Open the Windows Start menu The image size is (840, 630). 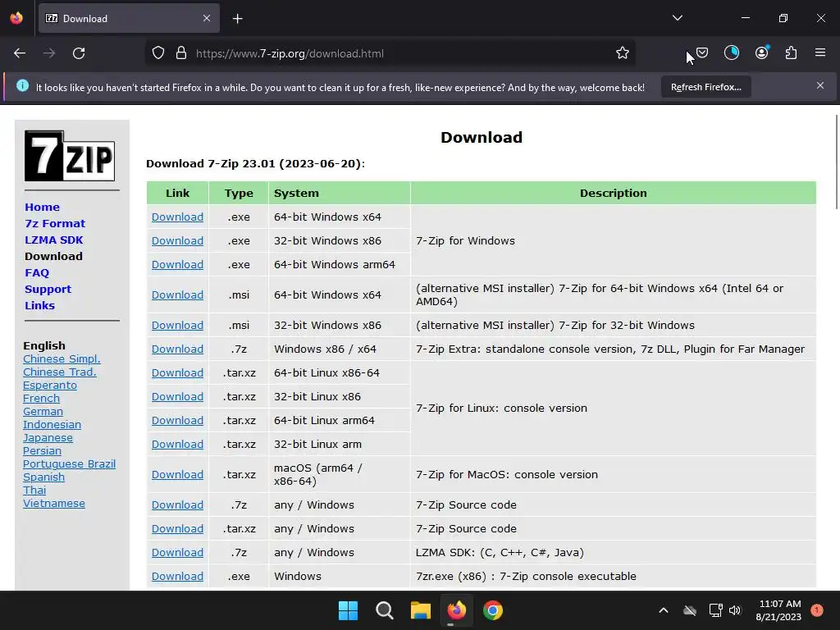click(x=348, y=610)
